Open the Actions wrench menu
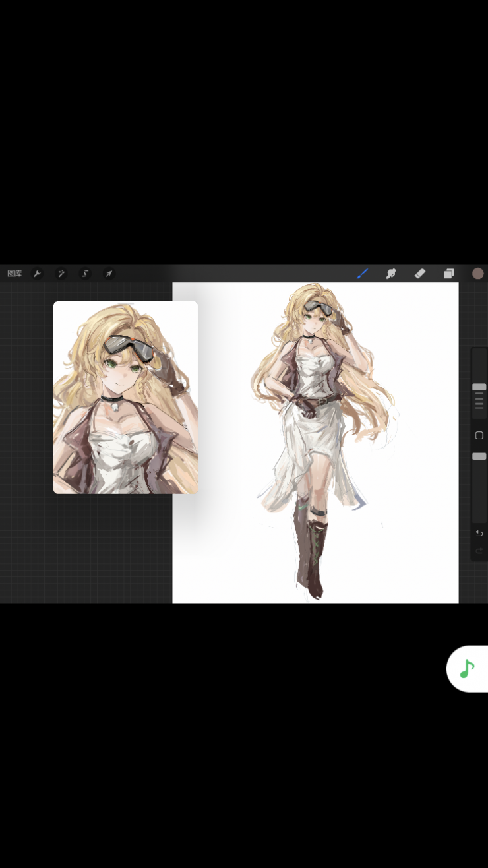The width and height of the screenshot is (488, 868). (38, 274)
